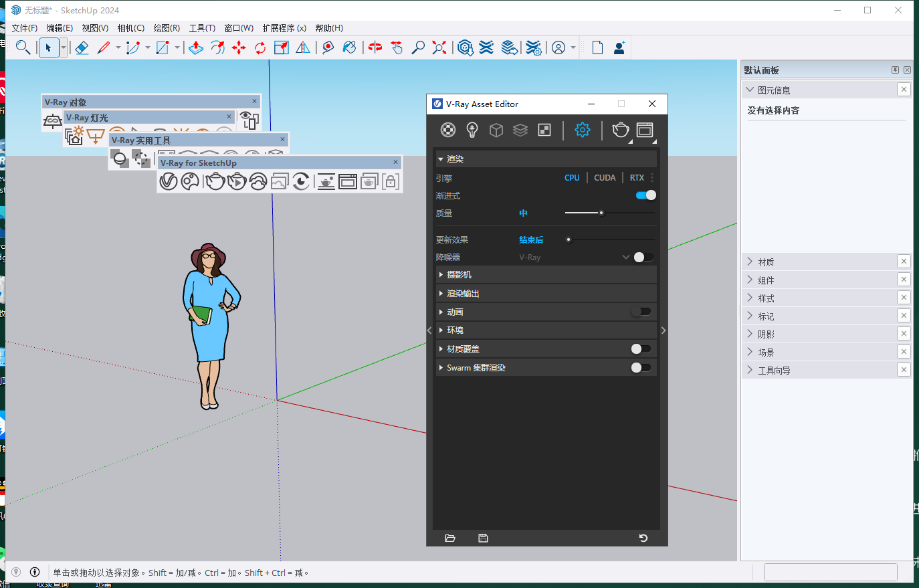919x588 pixels.
Task: Select the Paint Bucket tool
Action: [349, 47]
